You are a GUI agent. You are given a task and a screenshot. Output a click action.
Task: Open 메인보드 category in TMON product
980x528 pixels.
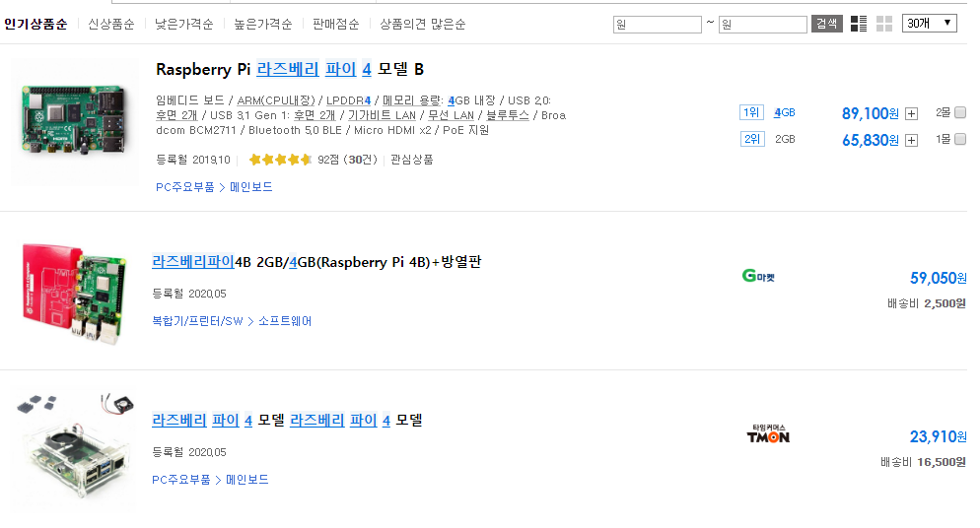247,480
